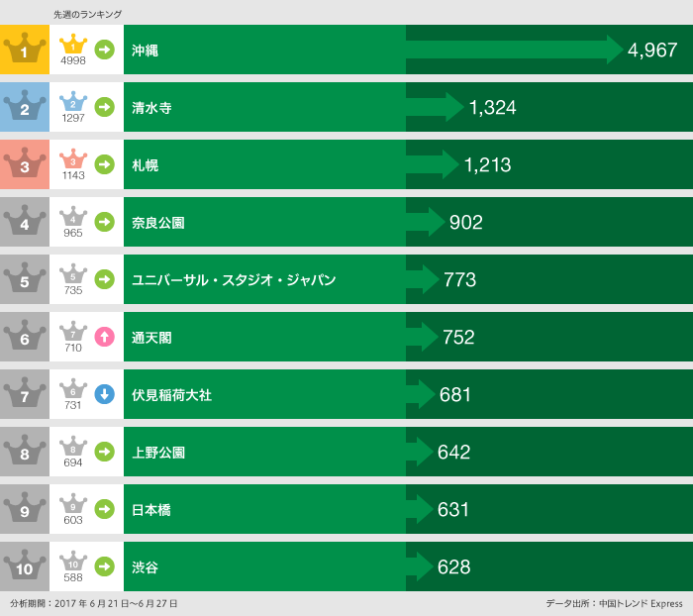
Task: Click the 4,967 value at bar end
Action: pyautogui.click(x=652, y=51)
